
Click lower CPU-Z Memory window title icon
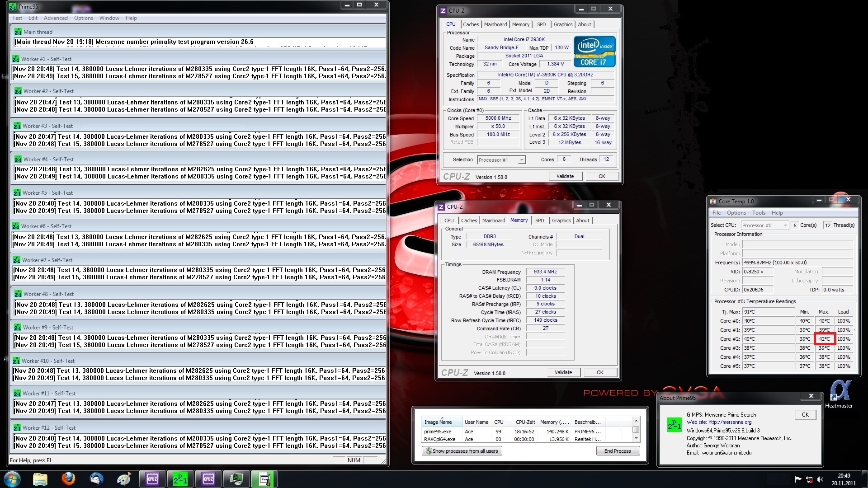tap(441, 206)
